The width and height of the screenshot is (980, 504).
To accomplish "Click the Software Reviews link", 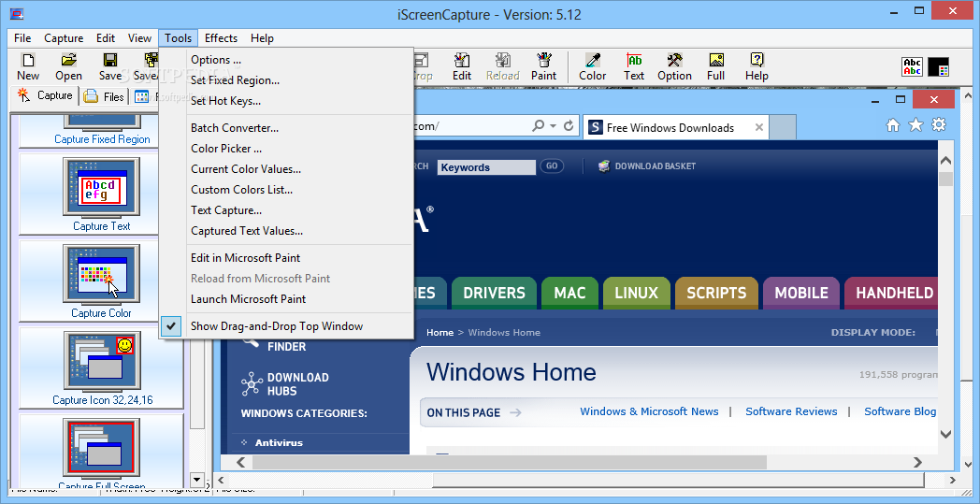I will tap(791, 411).
